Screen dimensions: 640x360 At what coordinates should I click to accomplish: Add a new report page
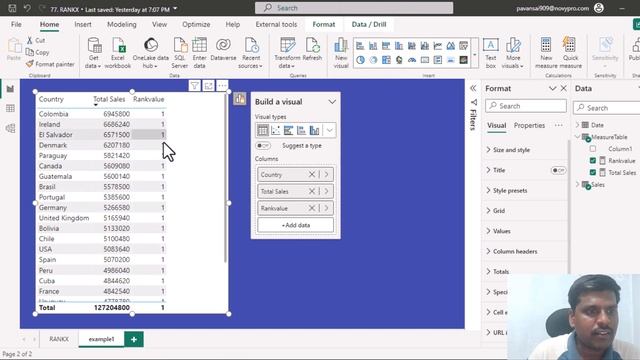pos(134,339)
